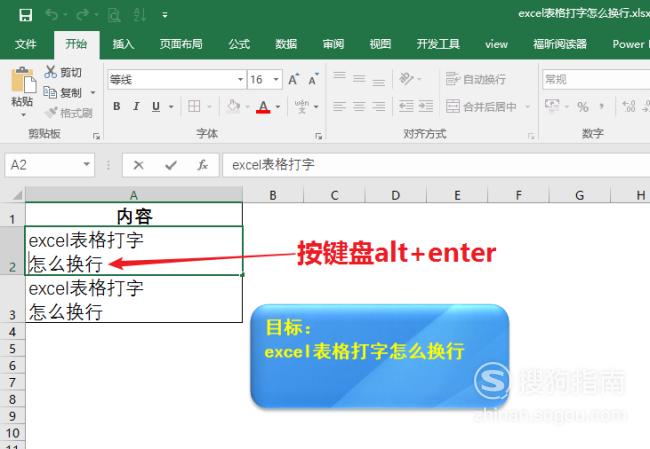The height and width of the screenshot is (449, 650).
Task: Align text to bottom
Action: [x=378, y=81]
